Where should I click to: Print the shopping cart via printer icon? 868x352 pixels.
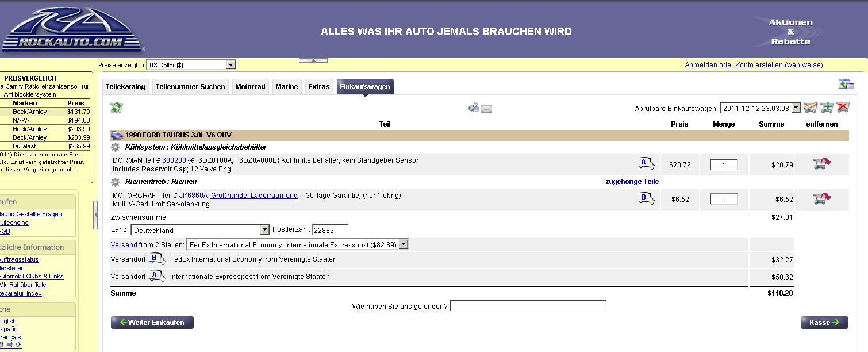click(x=474, y=108)
